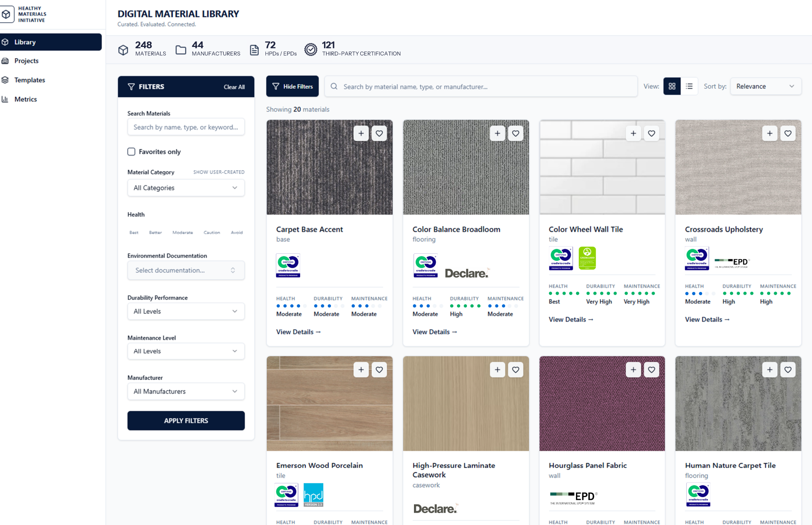This screenshot has width=812, height=525.
Task: Add High-Pressure Laminate Casework plus icon
Action: tap(498, 369)
